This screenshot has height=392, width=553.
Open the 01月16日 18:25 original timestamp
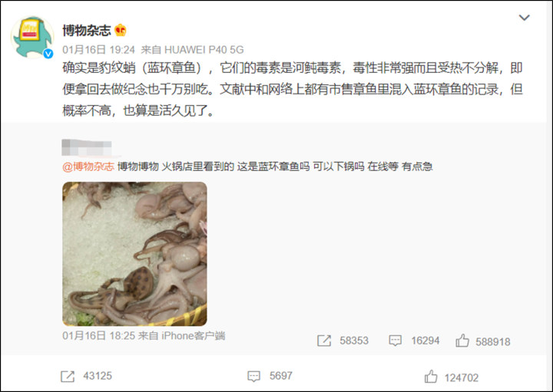click(99, 336)
